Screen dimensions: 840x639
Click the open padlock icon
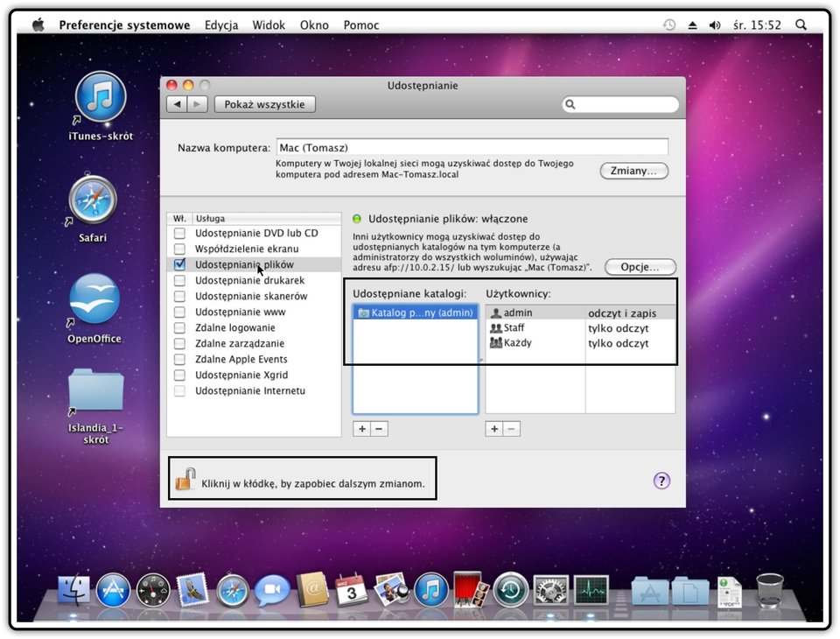[x=185, y=479]
